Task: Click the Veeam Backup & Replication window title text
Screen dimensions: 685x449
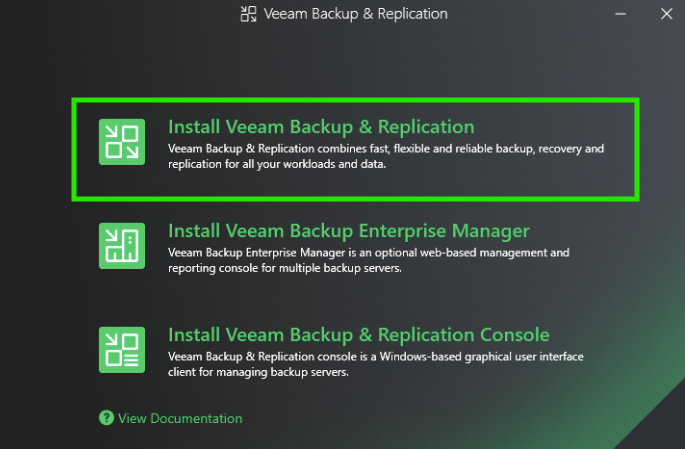Action: [x=356, y=14]
